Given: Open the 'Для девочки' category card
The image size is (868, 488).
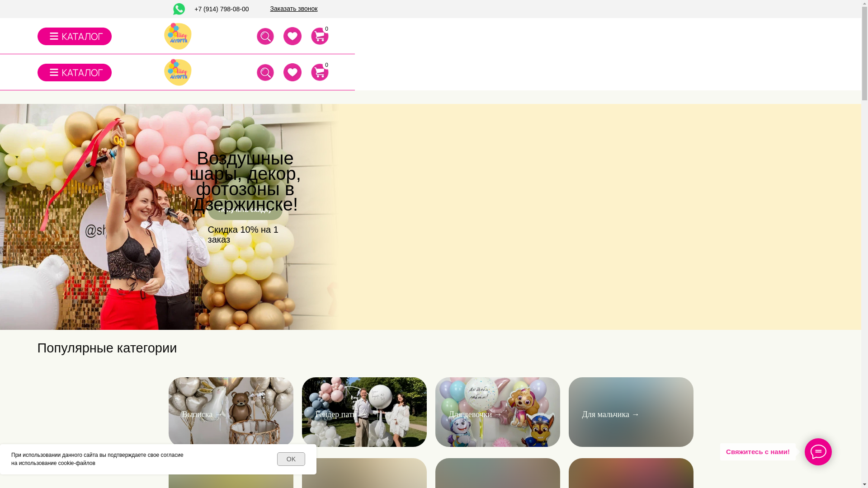Looking at the screenshot, I should pyautogui.click(x=498, y=412).
